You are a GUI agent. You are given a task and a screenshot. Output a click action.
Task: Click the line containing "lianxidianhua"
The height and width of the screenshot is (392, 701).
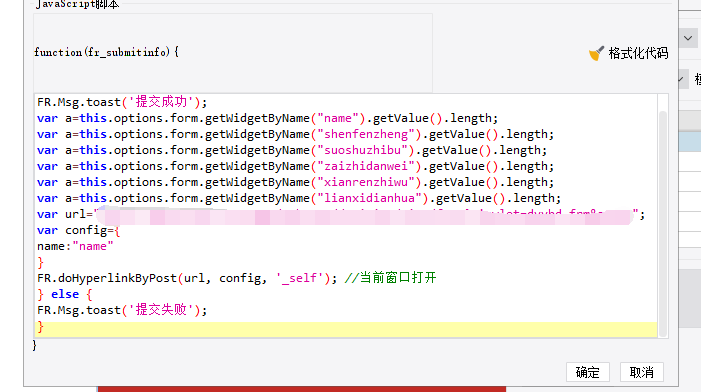(299, 198)
